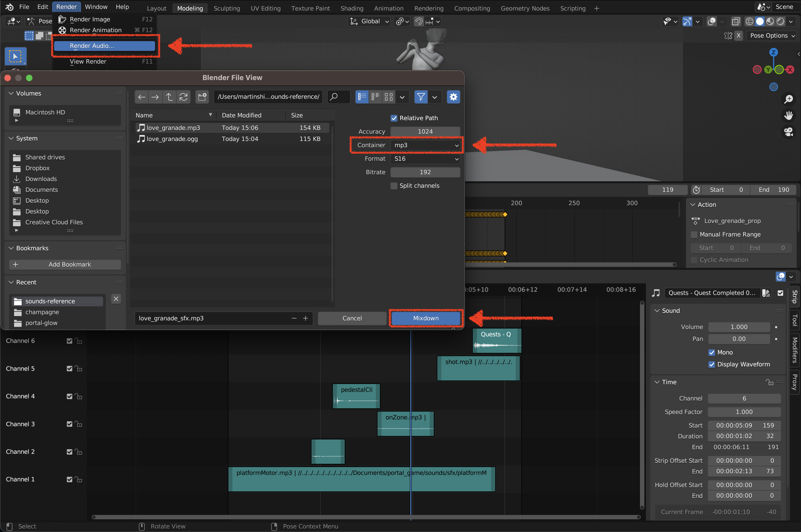Image resolution: width=801 pixels, height=532 pixels.
Task: Uncheck the Relative Path checkbox
Action: tap(394, 118)
